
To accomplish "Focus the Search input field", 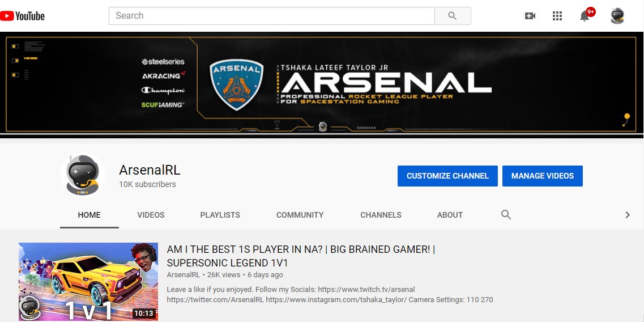I will click(271, 16).
